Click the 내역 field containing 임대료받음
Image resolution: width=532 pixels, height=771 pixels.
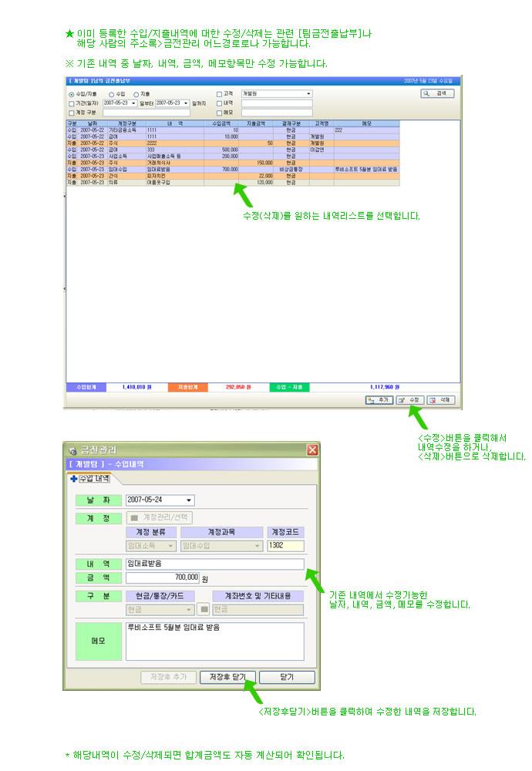coord(215,564)
